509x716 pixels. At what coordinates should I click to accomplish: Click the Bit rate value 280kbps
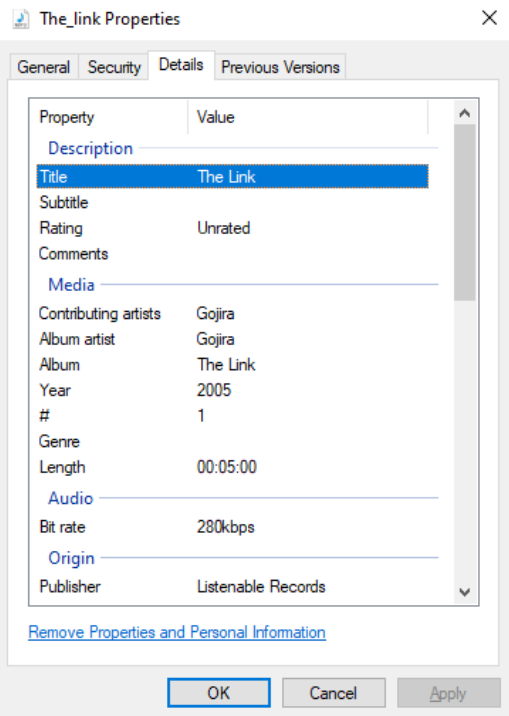(x=226, y=527)
